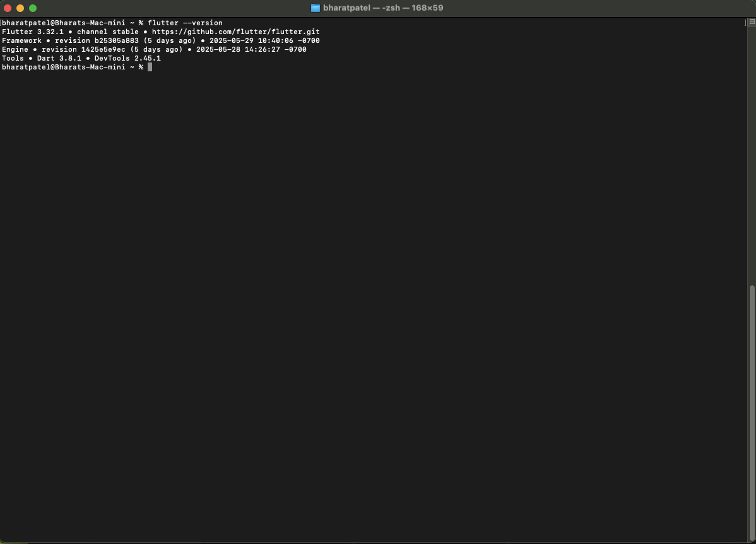Click the folder icon in the title bar
The width and height of the screenshot is (756, 544).
(316, 8)
